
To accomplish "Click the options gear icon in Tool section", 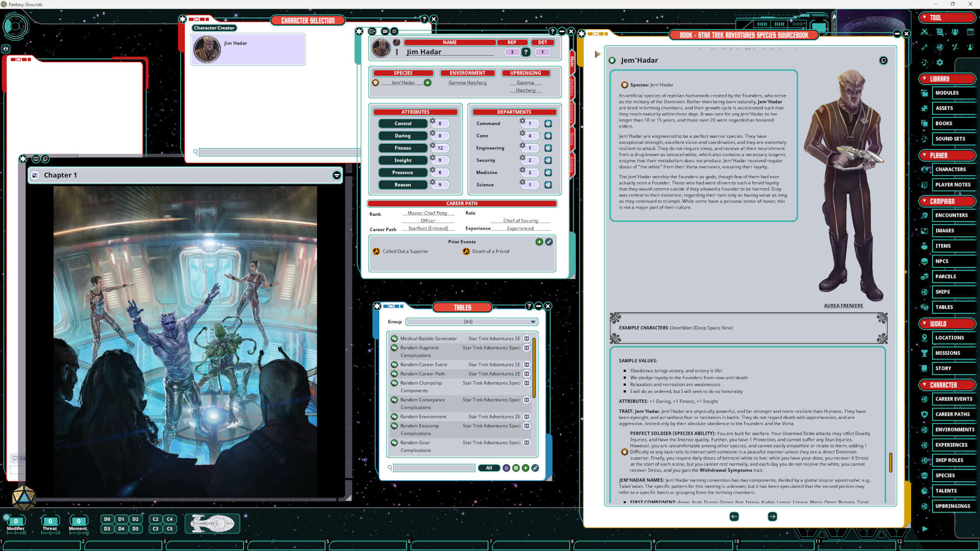I will click(940, 62).
